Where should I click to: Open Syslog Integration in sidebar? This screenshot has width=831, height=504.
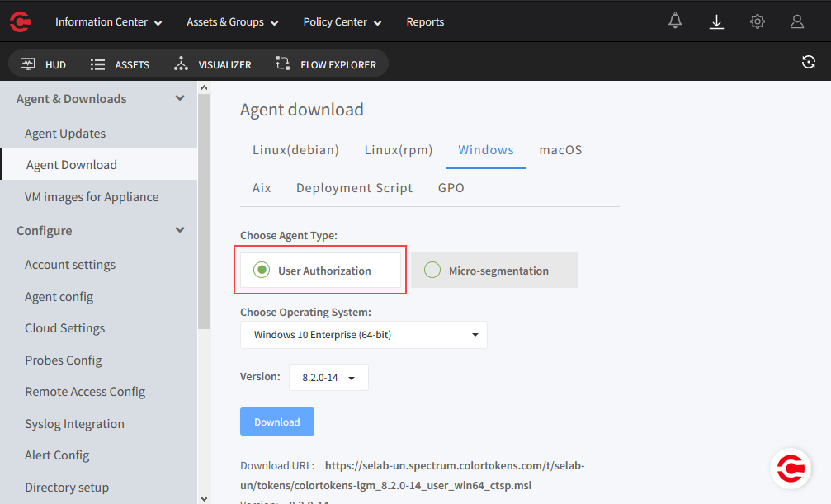click(x=75, y=424)
